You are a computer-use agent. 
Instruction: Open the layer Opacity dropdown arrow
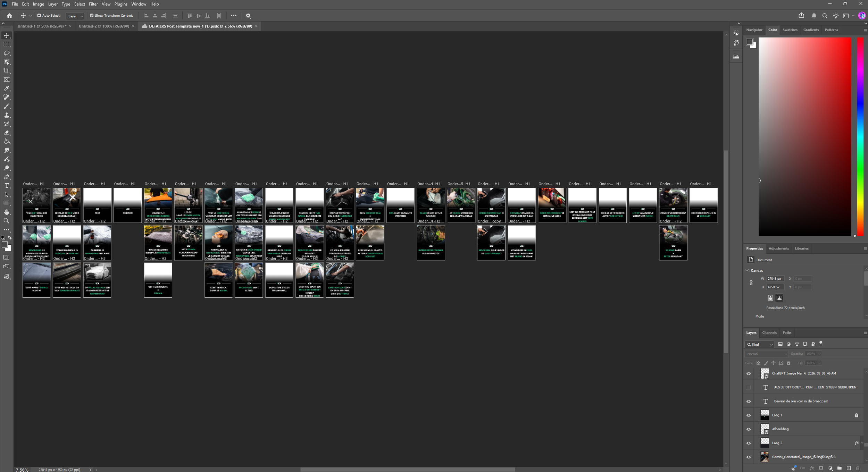pos(819,354)
